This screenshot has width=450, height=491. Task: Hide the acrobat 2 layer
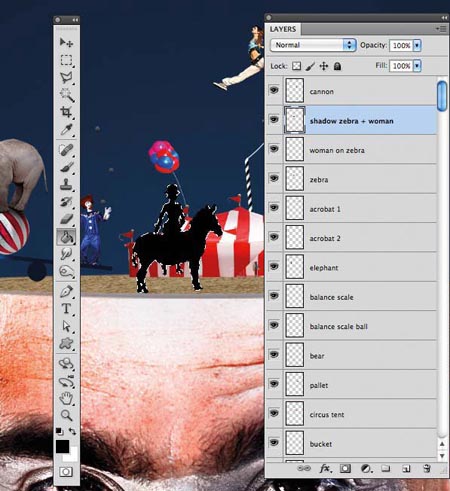274,237
